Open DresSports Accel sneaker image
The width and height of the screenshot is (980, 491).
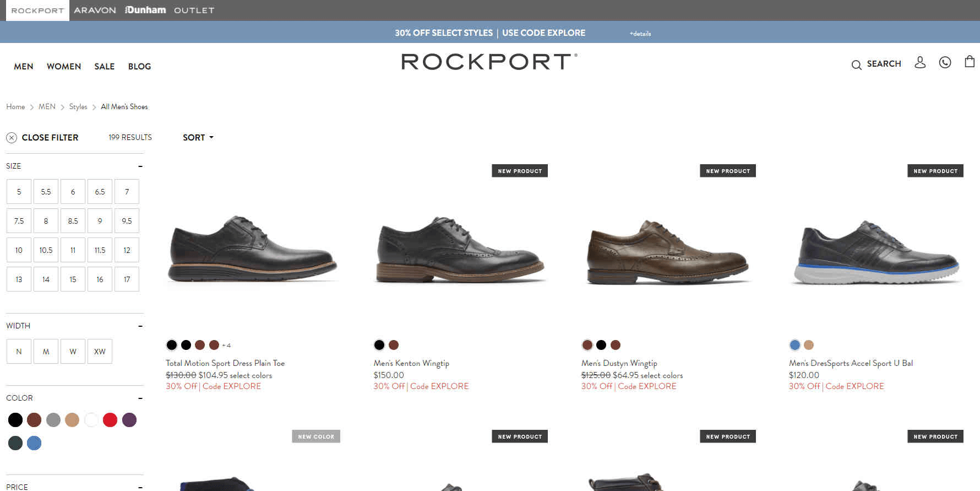click(x=876, y=252)
